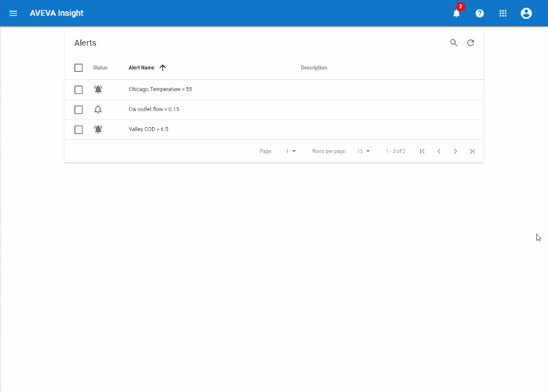Expand the Page number dropdown
The image size is (548, 392).
pyautogui.click(x=291, y=151)
